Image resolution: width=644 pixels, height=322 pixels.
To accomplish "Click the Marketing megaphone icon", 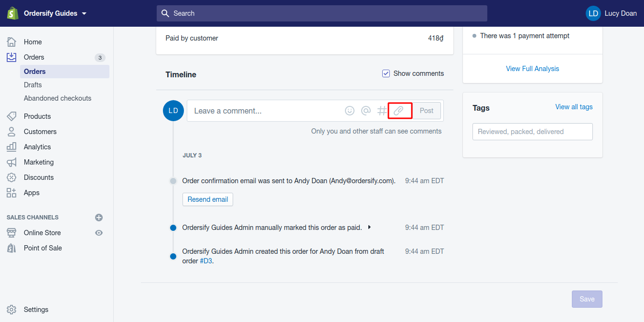I will [11, 162].
